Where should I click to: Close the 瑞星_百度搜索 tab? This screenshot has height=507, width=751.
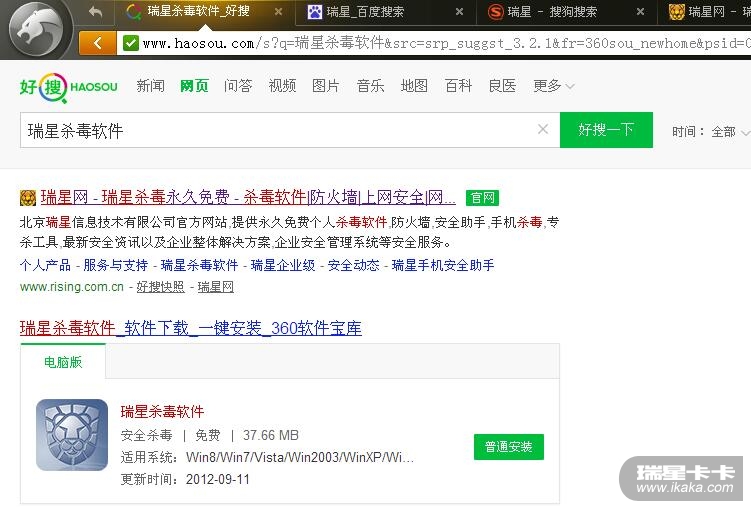coord(459,12)
